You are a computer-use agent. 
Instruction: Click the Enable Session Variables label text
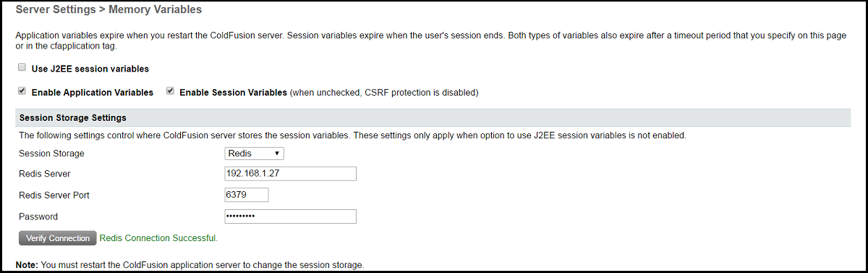[x=233, y=93]
